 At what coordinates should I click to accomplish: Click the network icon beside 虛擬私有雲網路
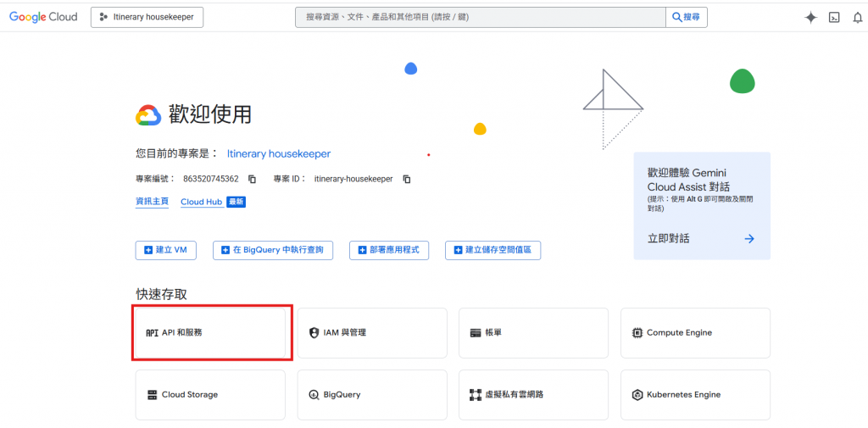click(x=476, y=395)
